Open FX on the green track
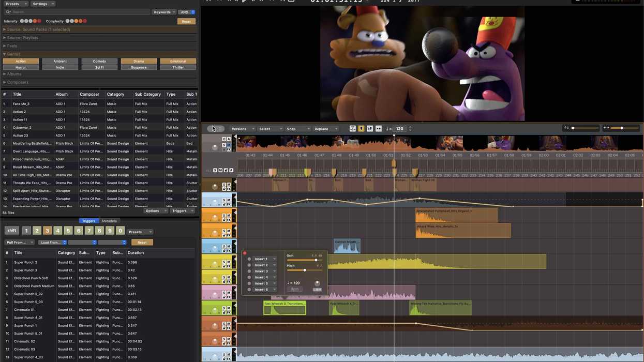 [229, 312]
